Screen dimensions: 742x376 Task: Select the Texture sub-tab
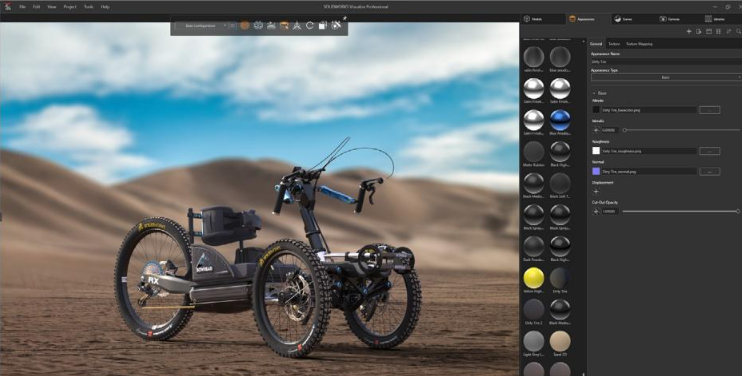pos(614,44)
